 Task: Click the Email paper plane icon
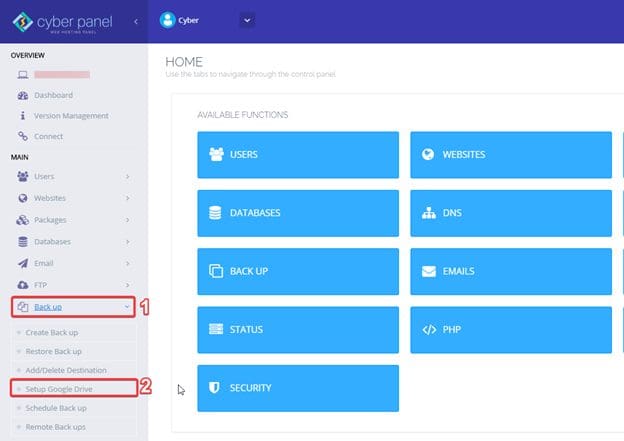click(23, 263)
